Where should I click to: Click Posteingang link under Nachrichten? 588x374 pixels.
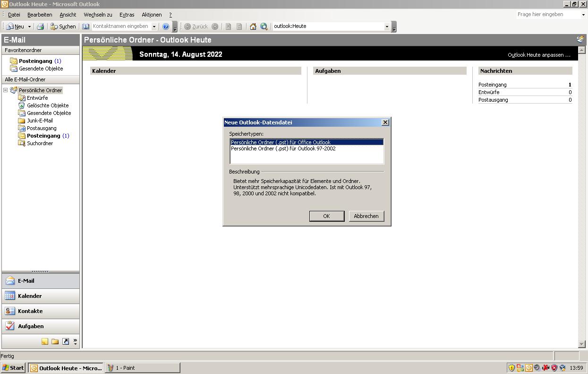coord(492,85)
